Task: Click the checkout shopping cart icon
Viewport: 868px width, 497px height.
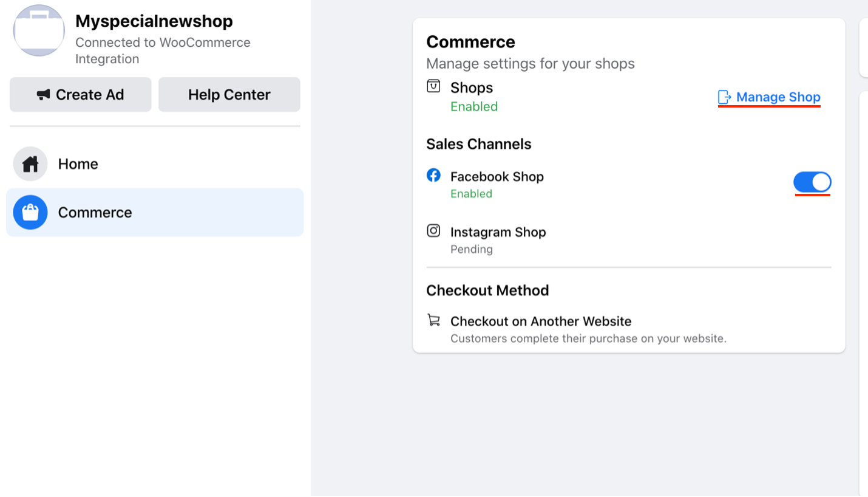Action: pos(433,320)
